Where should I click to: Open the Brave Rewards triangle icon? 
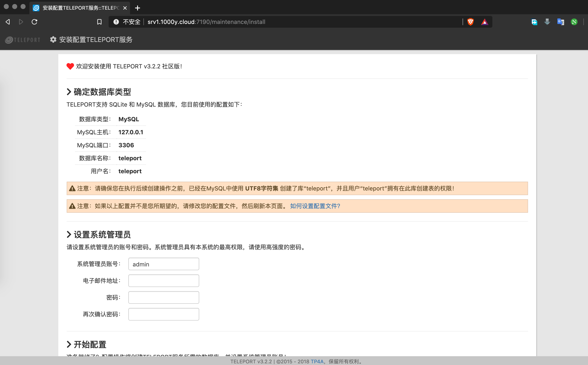pos(484,22)
